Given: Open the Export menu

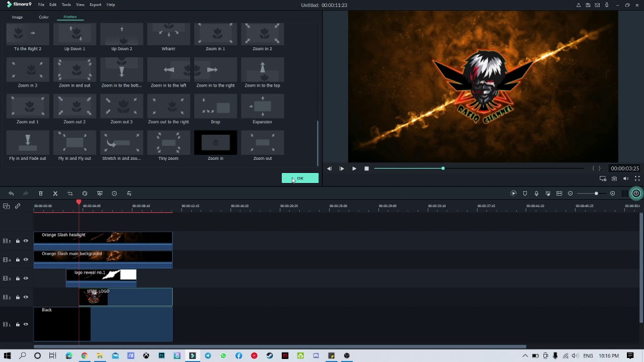Looking at the screenshot, I should 95,5.
